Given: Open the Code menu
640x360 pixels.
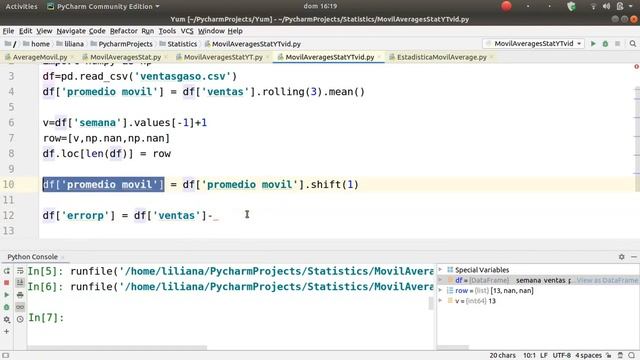Looking at the screenshot, I should 97,31.
